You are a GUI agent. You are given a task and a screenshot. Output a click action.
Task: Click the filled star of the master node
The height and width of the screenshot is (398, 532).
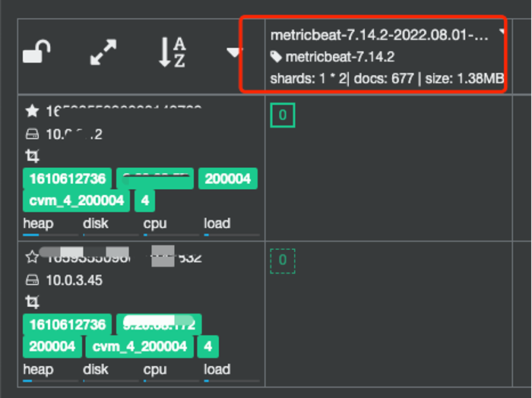pyautogui.click(x=32, y=111)
